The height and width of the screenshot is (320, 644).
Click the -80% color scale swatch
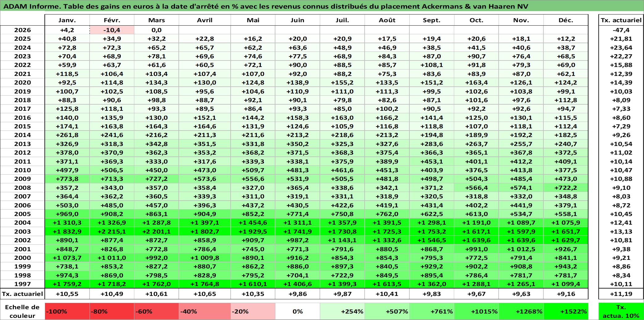tap(112, 311)
